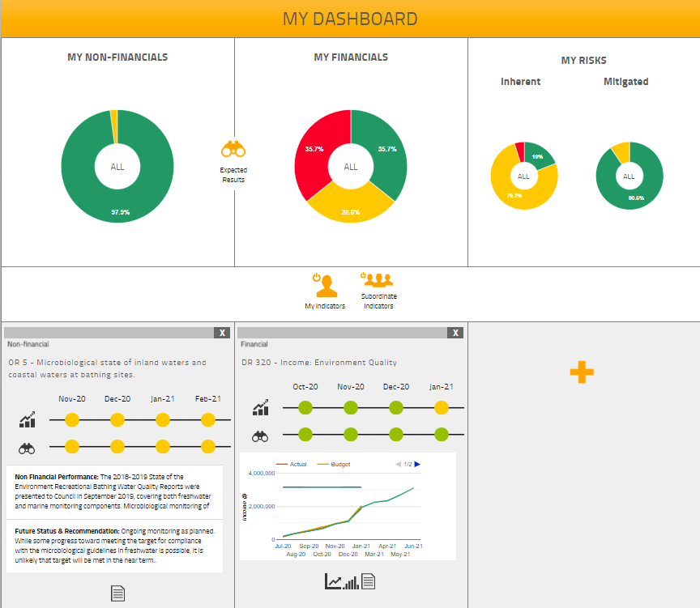
Task: Click yellow segment of Mitigated risk donut
Action: tap(623, 151)
